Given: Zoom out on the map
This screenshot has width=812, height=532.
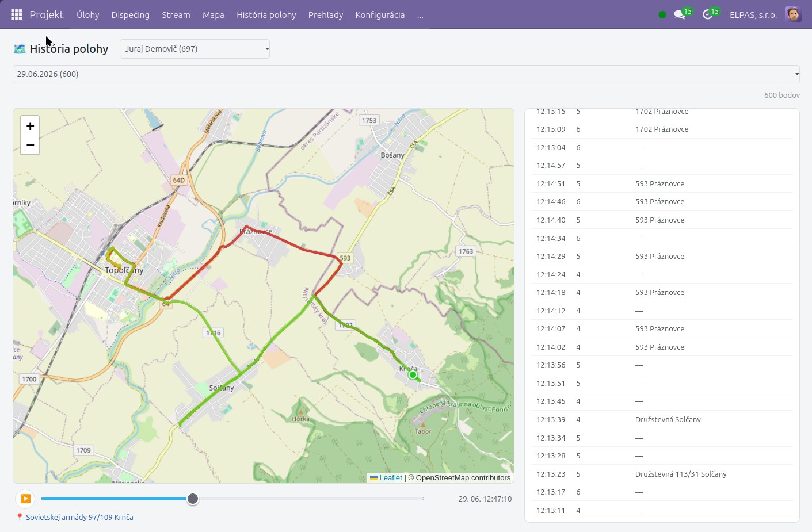Looking at the screenshot, I should (x=30, y=145).
